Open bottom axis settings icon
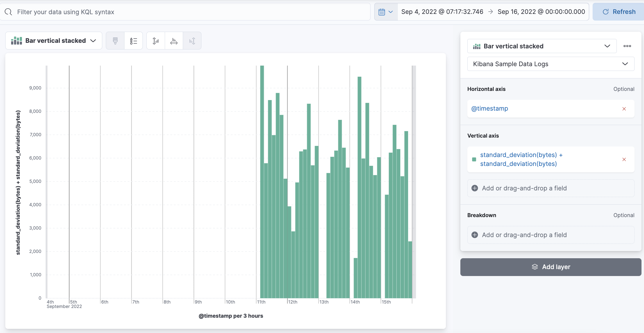Screen dimensions: 644x333 pos(174,41)
